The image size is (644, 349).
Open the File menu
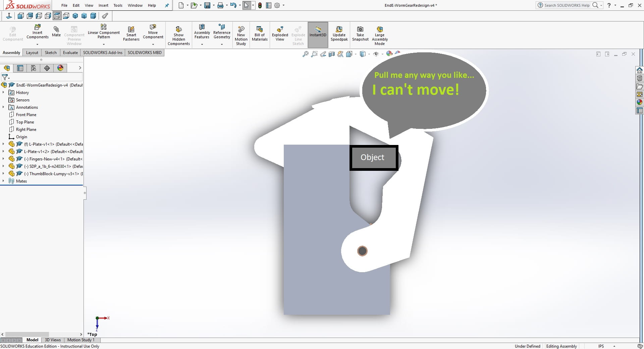64,5
